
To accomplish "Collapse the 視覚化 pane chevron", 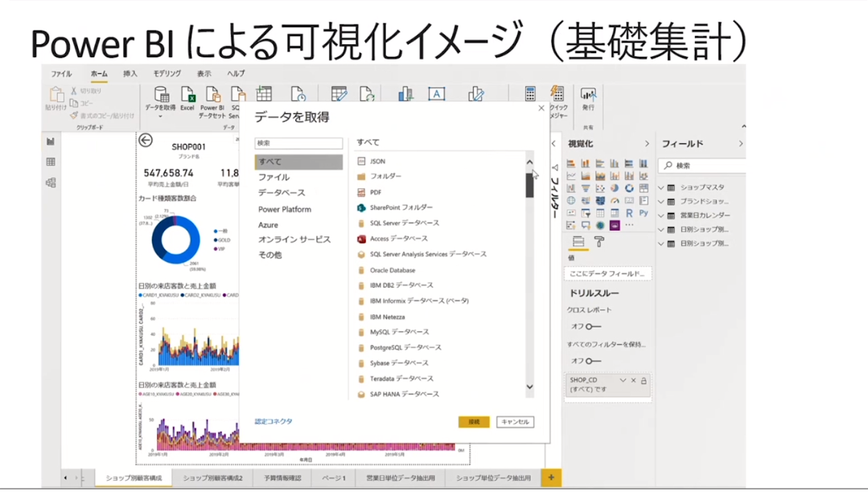I will 647,144.
